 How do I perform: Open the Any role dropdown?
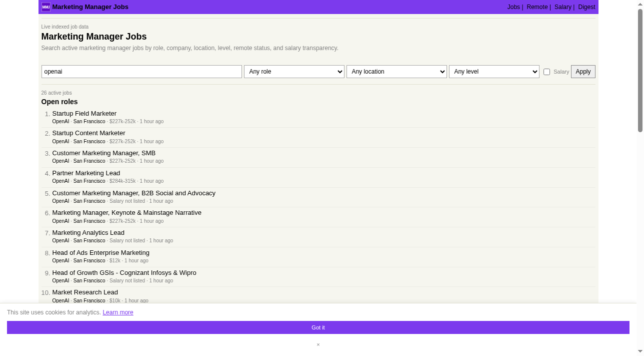coord(294,72)
